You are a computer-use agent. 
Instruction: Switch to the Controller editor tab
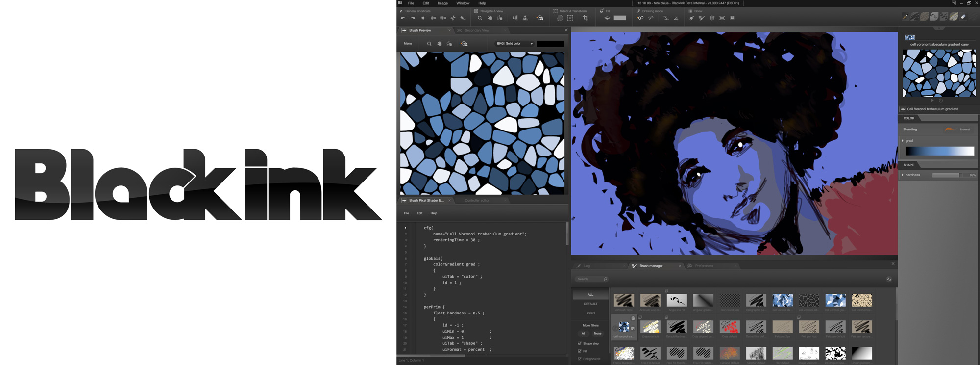click(477, 200)
